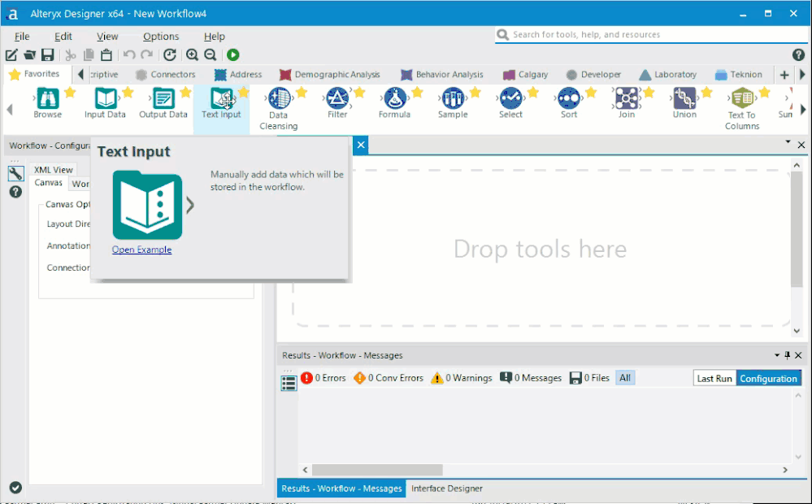Screen dimensions: 812x504
Task: Click the help icon in configuration panel
Action: (15, 192)
